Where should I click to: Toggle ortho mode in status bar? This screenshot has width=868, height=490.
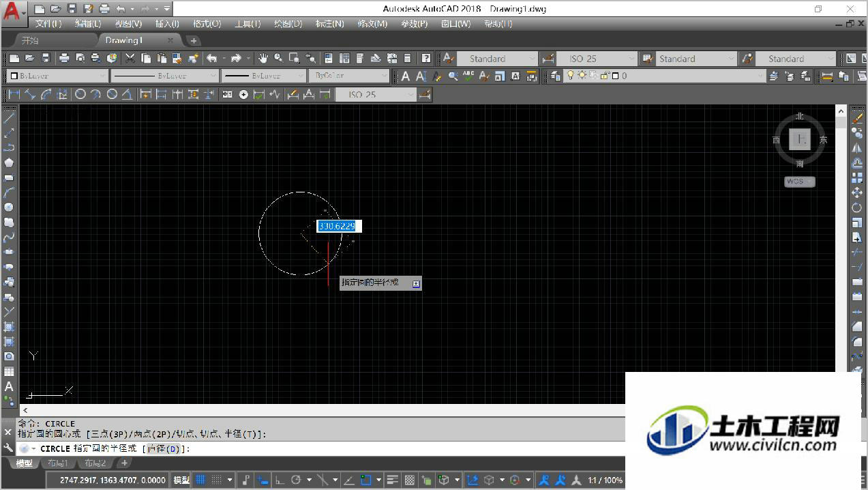(x=280, y=480)
